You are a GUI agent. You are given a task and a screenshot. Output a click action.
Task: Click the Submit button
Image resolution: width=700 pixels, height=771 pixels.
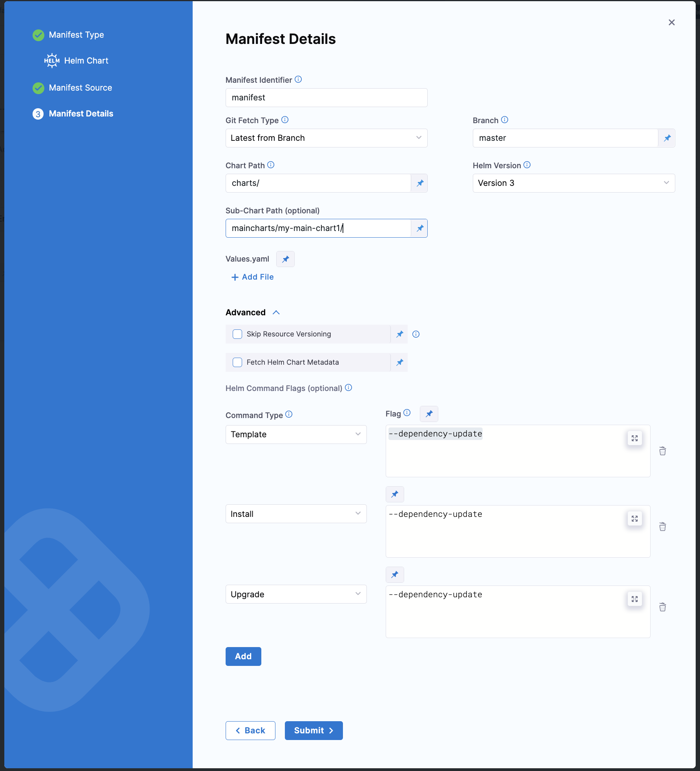coord(314,731)
